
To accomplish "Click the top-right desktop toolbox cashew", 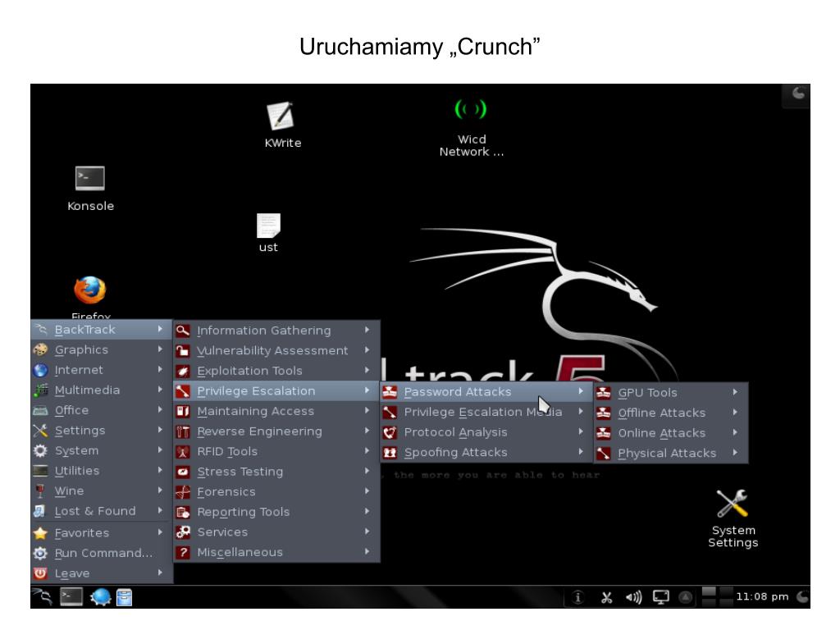I will point(798,94).
